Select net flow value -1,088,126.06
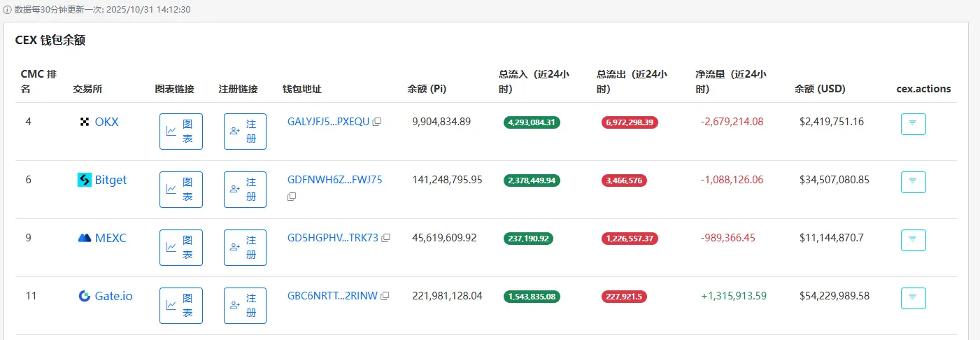The image size is (980, 340). pyautogui.click(x=732, y=180)
